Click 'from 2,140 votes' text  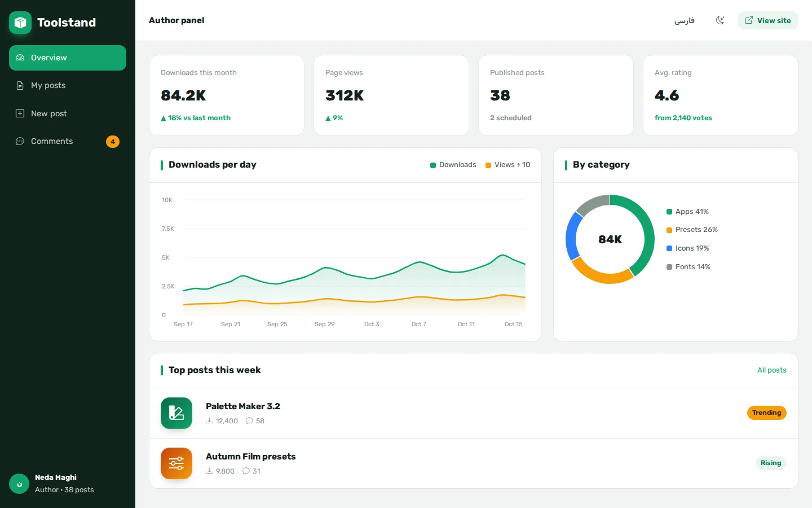pos(683,118)
